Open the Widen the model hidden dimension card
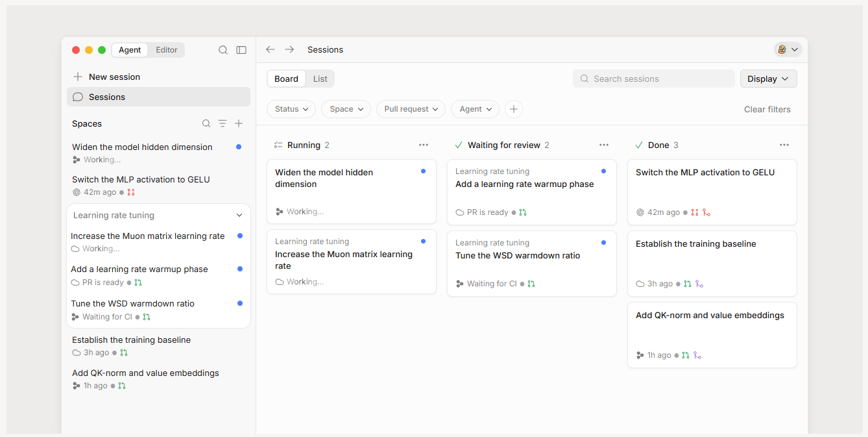 [352, 192]
